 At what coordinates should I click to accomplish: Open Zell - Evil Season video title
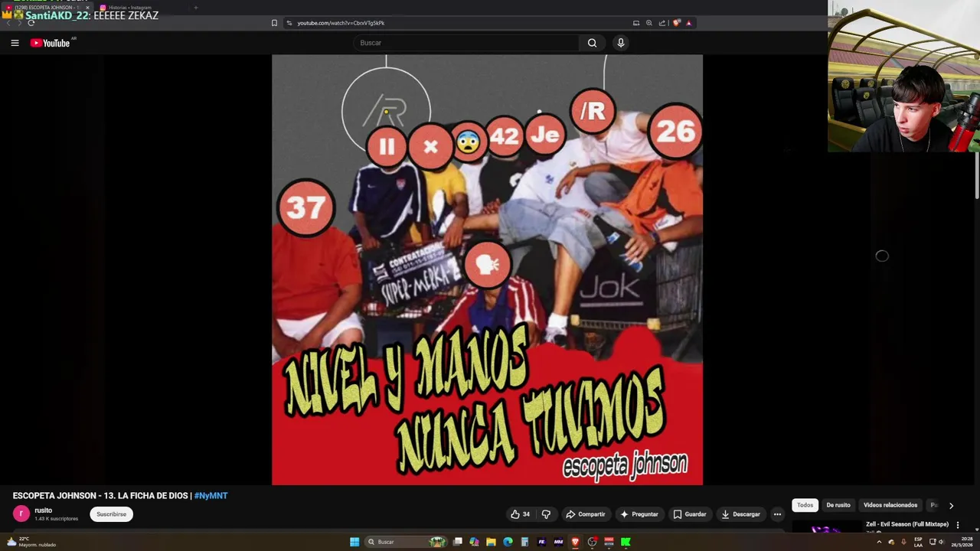tap(907, 524)
